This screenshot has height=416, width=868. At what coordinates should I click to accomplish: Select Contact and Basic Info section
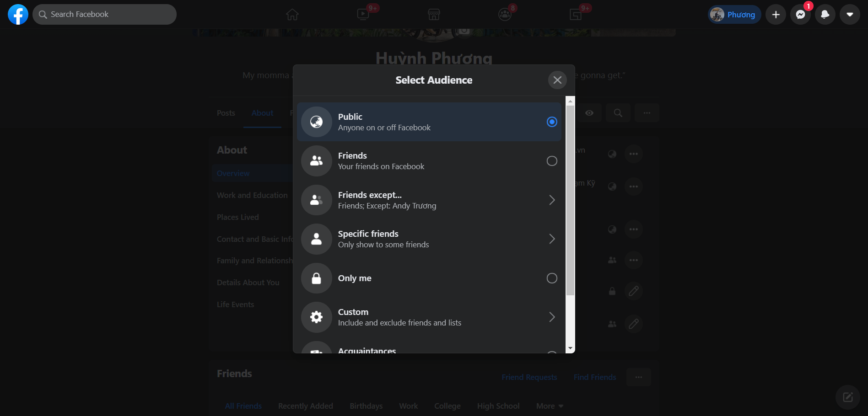click(254, 239)
